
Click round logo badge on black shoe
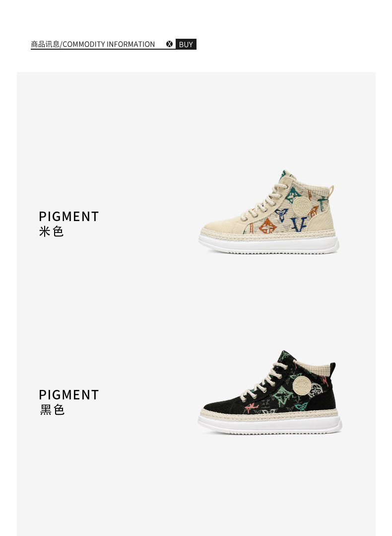(302, 386)
